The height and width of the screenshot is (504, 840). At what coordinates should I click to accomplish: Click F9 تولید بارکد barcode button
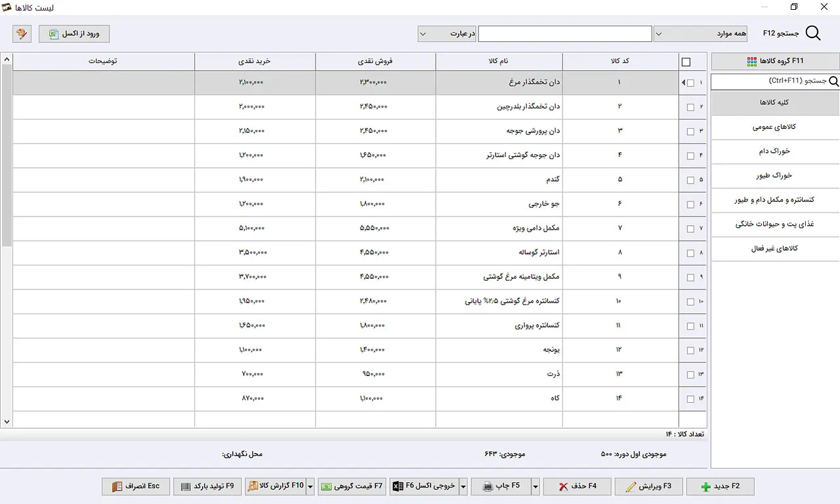[207, 486]
